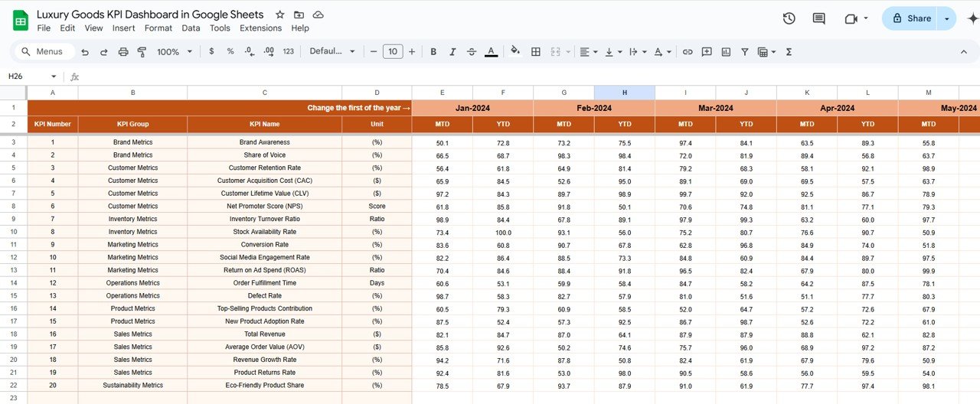Decrease the font size

click(x=374, y=51)
